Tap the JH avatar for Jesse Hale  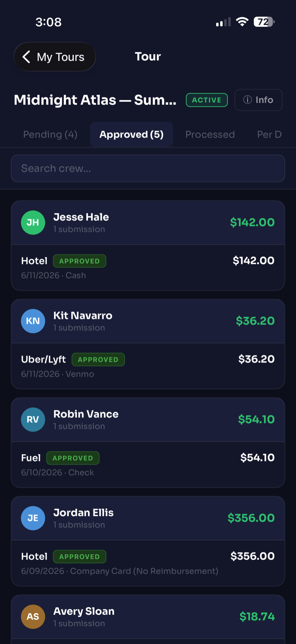point(33,222)
